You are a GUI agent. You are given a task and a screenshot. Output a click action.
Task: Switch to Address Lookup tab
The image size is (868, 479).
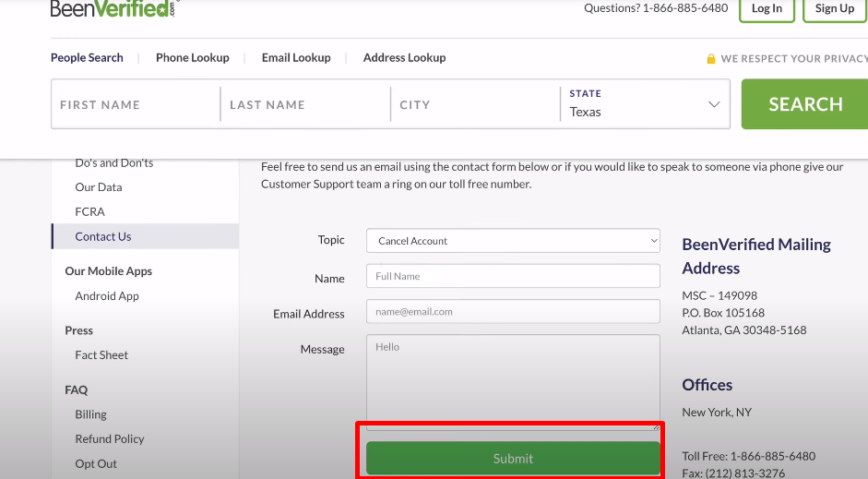[404, 57]
